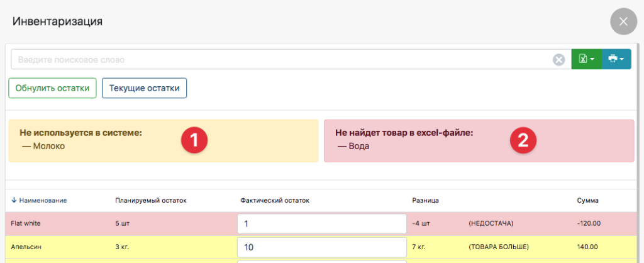Focus the actual quantity field for Апельсин
The height and width of the screenshot is (263, 644).
pyautogui.click(x=322, y=247)
